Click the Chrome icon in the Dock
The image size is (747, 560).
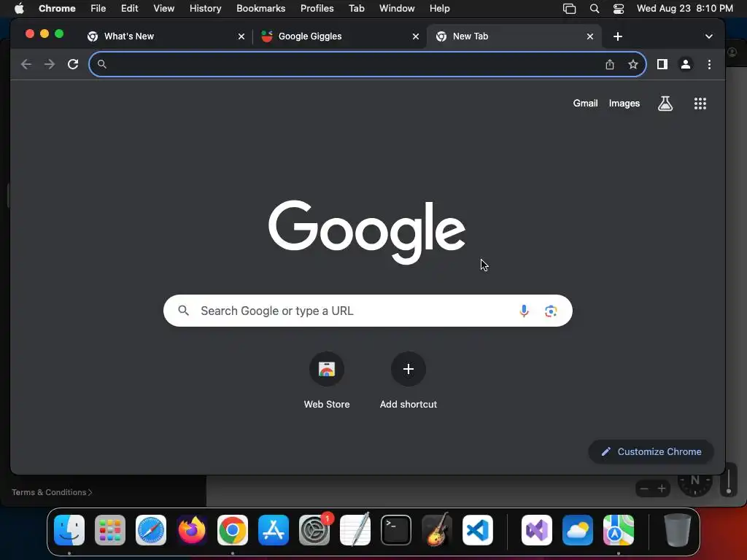pos(233,530)
